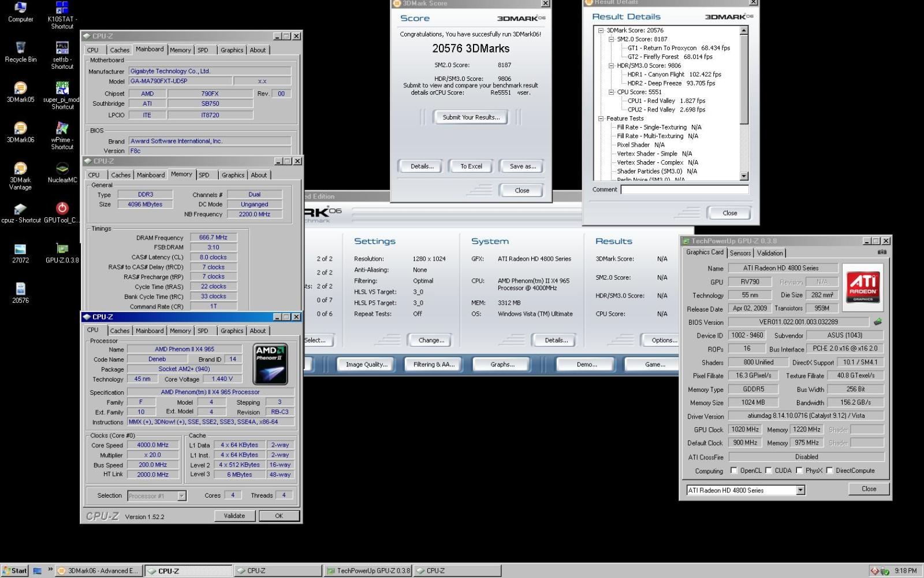
Task: Click the GPU-Z screenshot camera icon
Action: (882, 252)
